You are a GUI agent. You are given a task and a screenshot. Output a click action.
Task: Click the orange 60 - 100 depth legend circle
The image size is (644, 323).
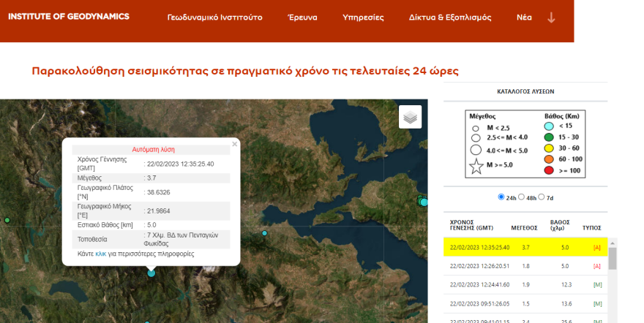pos(549,159)
